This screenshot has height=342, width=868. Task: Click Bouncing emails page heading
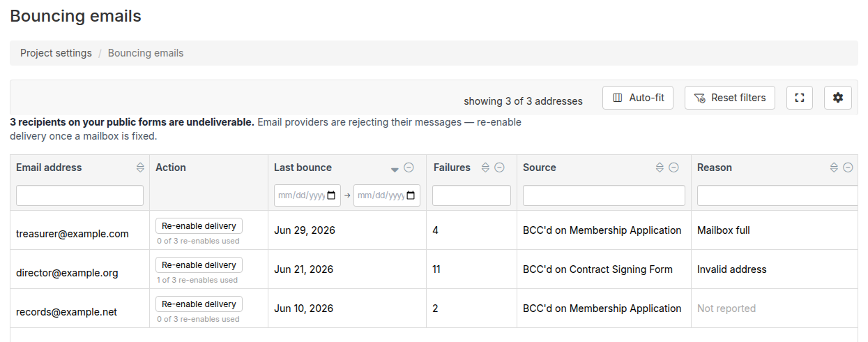coord(75,16)
